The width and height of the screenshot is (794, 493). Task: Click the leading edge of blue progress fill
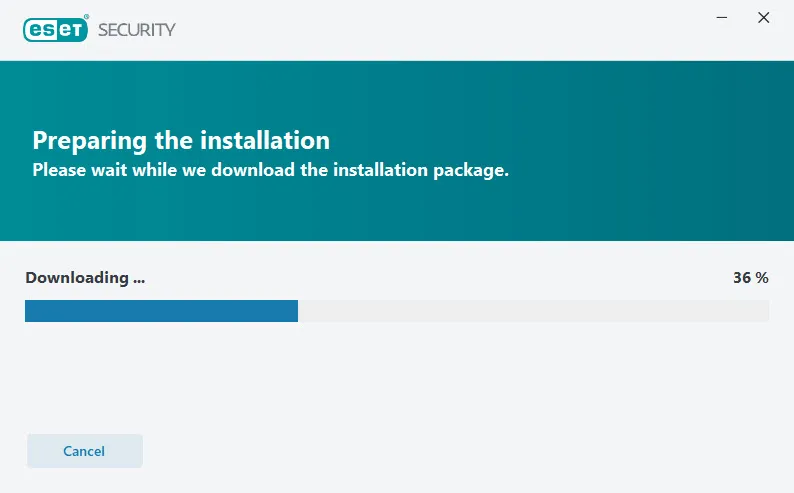click(x=296, y=311)
